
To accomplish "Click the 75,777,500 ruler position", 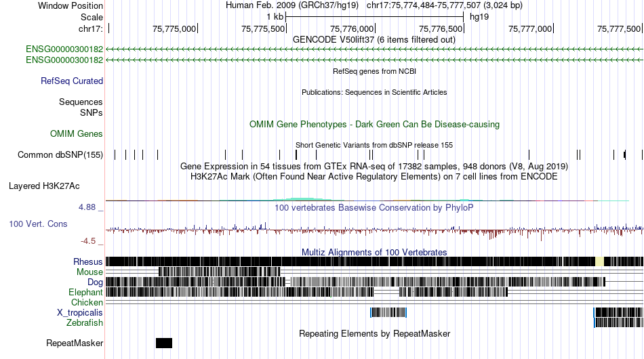I will (x=619, y=28).
